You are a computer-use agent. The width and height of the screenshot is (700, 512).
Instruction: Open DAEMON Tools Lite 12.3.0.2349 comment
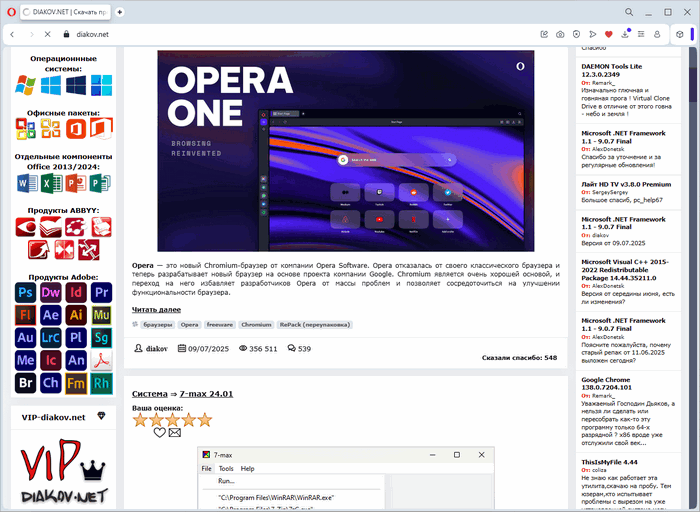[x=612, y=71]
